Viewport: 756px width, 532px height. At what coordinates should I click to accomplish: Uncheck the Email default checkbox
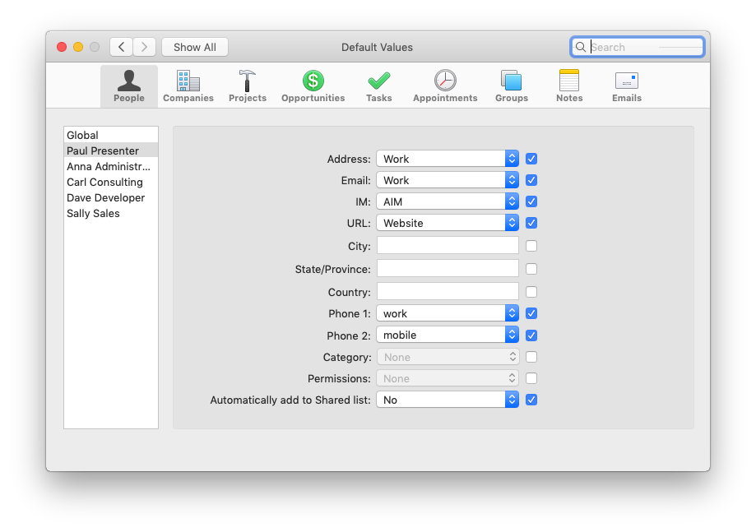531,180
